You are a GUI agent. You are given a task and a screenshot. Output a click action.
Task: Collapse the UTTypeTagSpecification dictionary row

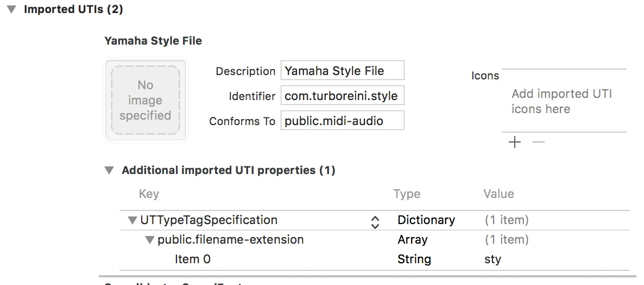pos(132,220)
